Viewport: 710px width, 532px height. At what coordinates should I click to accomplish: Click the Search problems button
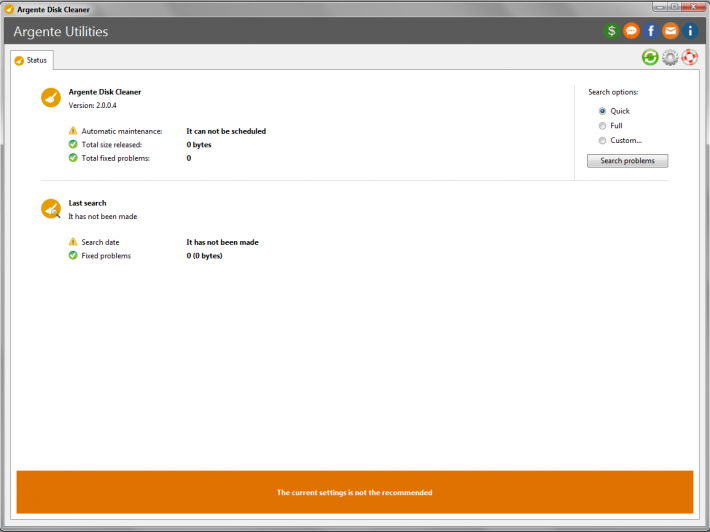(627, 161)
